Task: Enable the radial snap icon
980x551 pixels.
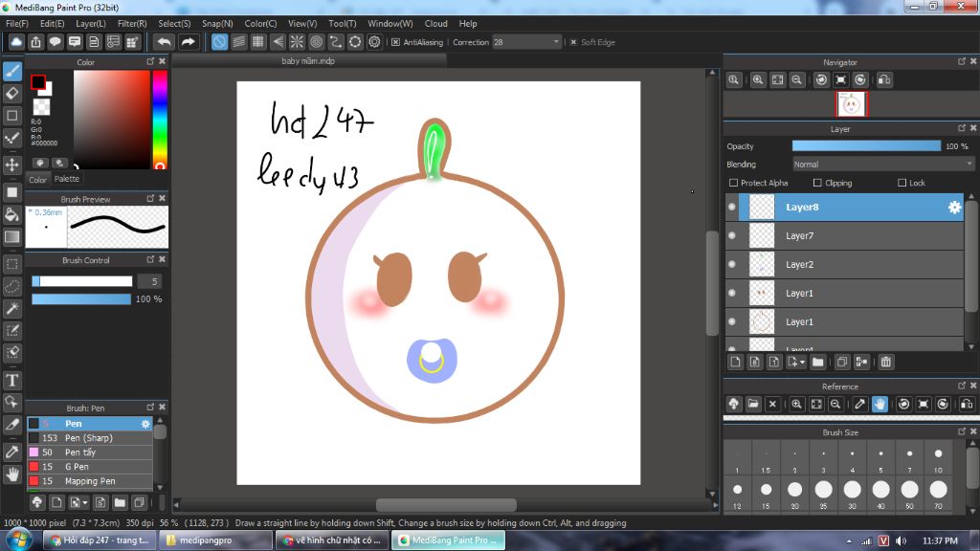Action: click(297, 42)
